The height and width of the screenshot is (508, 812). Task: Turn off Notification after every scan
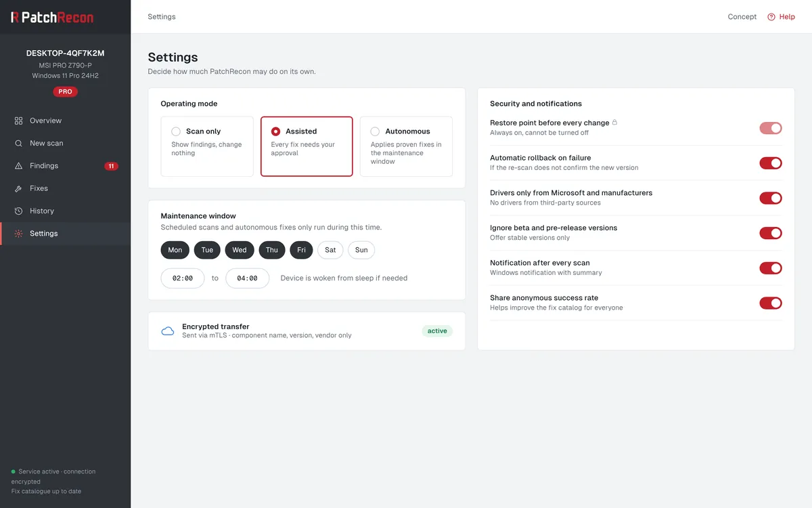(771, 268)
